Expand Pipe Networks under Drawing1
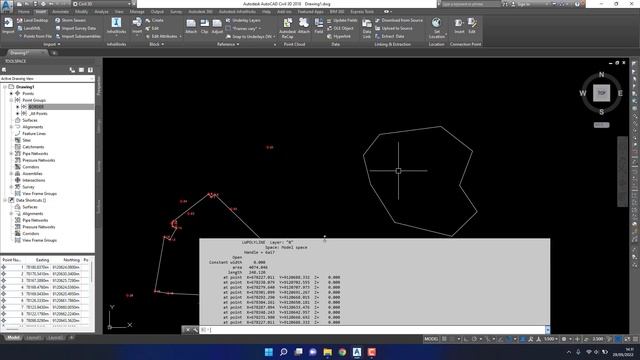 pos(11,153)
